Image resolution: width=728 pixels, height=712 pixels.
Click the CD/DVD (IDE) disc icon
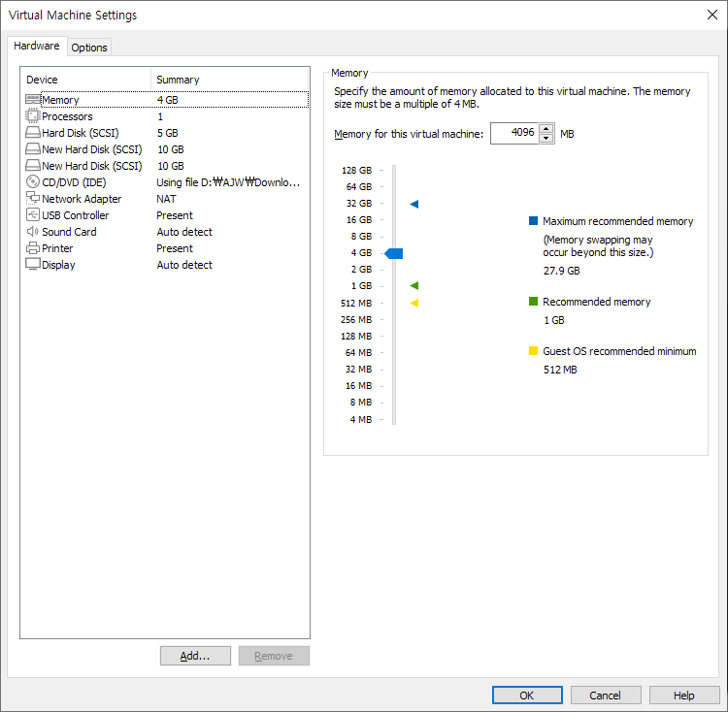(32, 181)
